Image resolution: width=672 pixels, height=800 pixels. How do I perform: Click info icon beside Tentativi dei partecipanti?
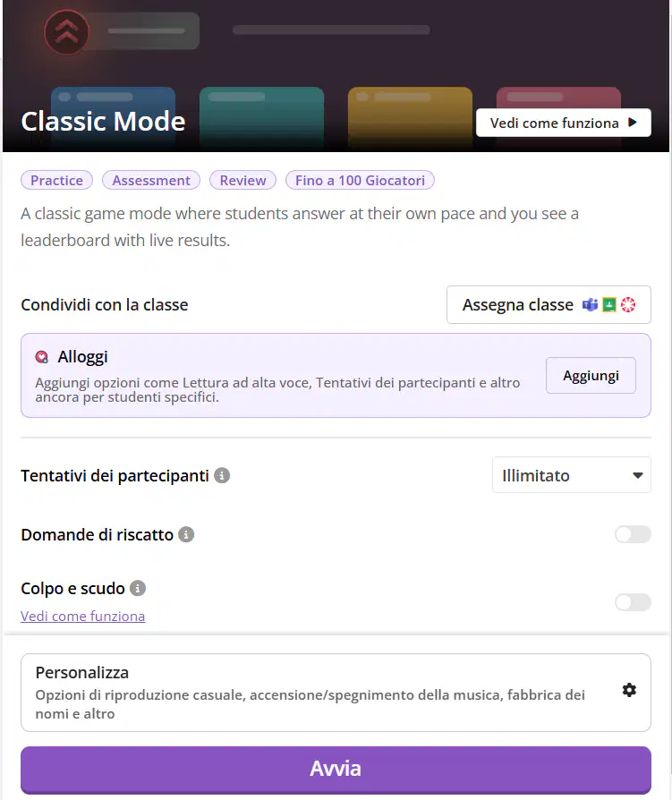(222, 475)
